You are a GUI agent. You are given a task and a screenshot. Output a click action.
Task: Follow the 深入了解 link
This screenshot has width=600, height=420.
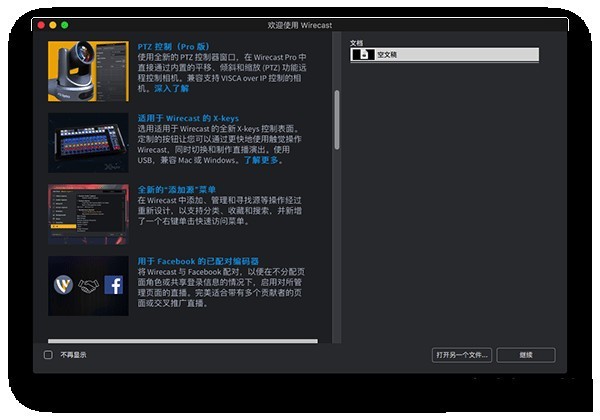coord(172,89)
